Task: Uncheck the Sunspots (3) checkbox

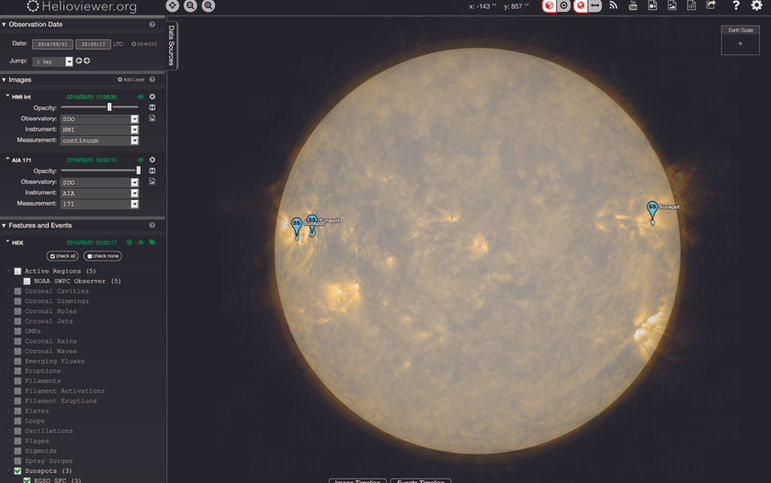Action: [18, 471]
